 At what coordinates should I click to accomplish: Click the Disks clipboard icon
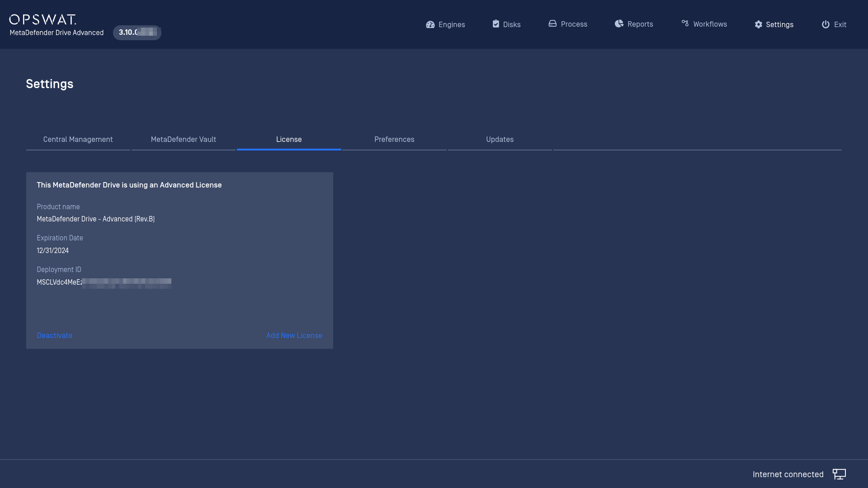pos(495,24)
